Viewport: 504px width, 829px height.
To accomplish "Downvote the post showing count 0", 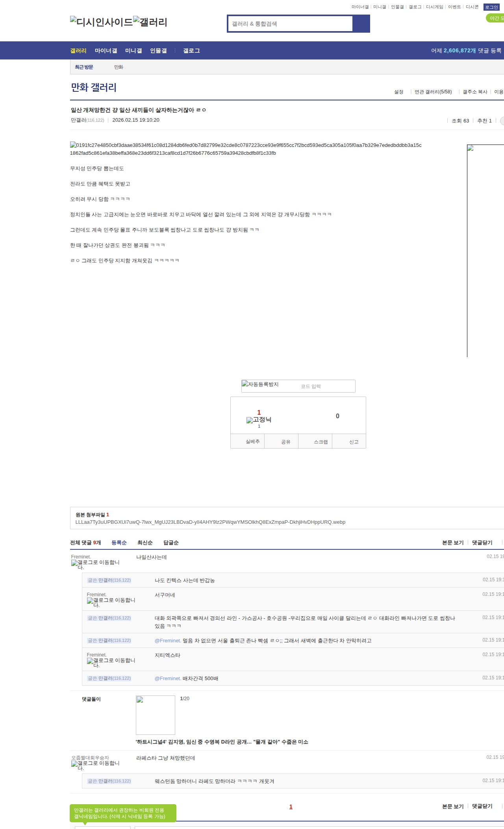I will click(337, 416).
